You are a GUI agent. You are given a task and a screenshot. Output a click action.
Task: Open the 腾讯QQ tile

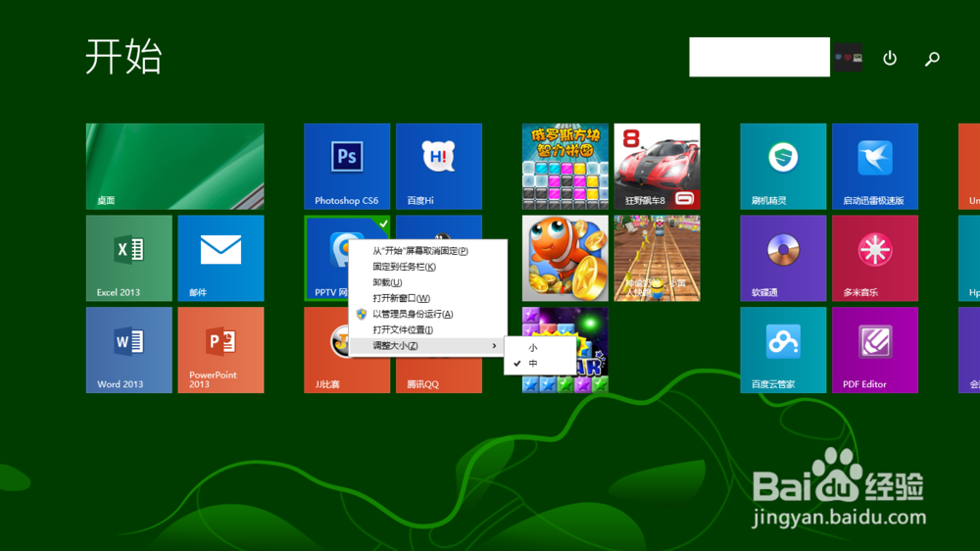(439, 376)
